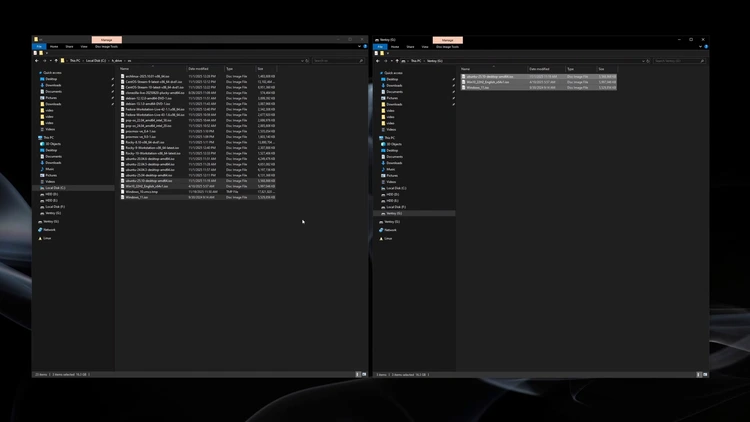
Task: Sort left window by Name column
Action: coord(153,68)
